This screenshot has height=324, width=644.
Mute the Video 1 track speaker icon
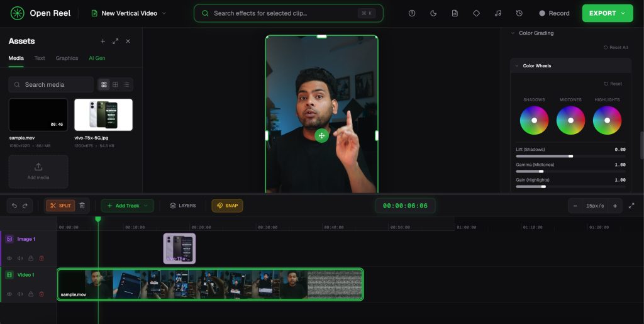pos(20,294)
